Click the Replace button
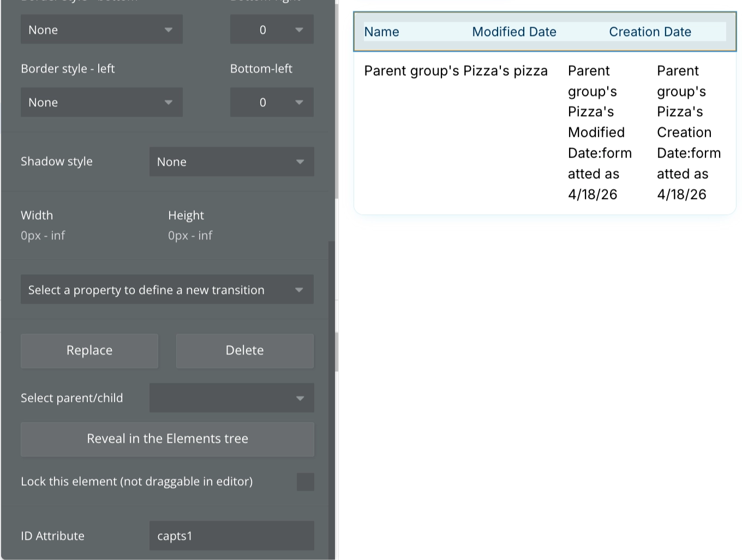The width and height of the screenshot is (742, 560). pos(89,351)
